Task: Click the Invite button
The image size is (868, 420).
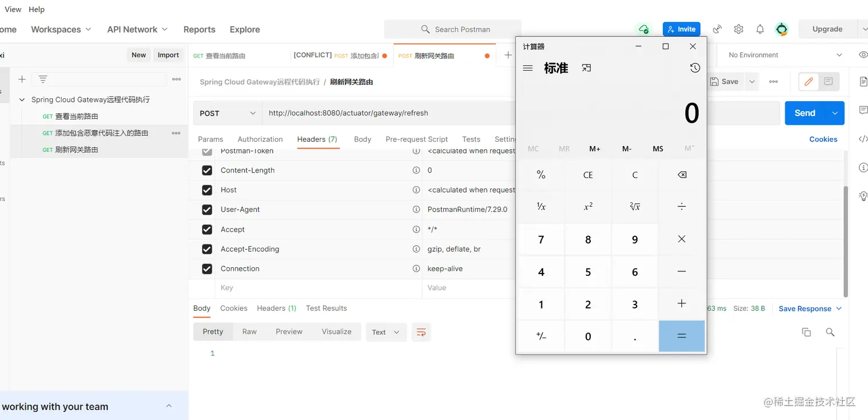Action: point(681,29)
